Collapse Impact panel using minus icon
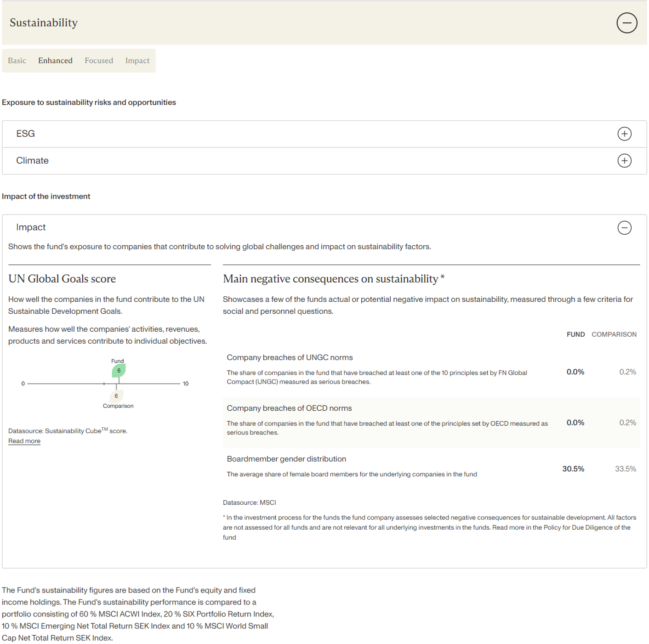Viewport: 649px width, 644px height. [624, 228]
